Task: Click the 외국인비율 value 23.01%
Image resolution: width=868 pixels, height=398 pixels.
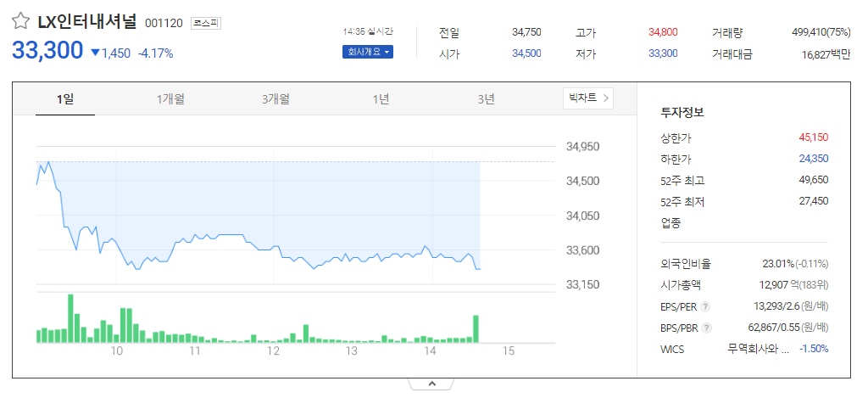Action: coord(778,264)
